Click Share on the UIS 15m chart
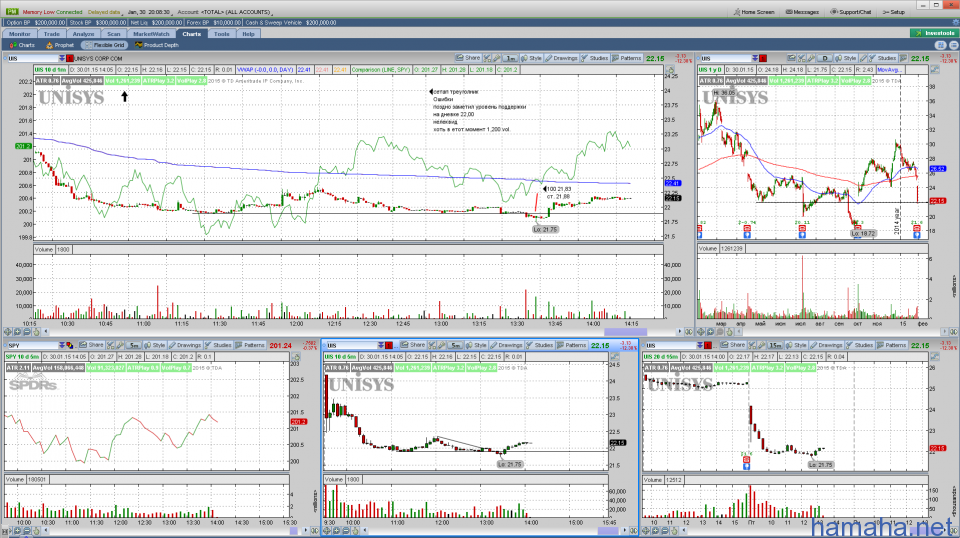 click(x=733, y=346)
